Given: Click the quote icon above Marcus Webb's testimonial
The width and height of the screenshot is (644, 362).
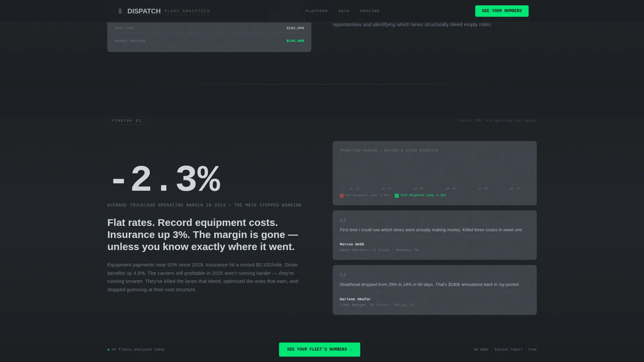Looking at the screenshot, I should [343, 220].
